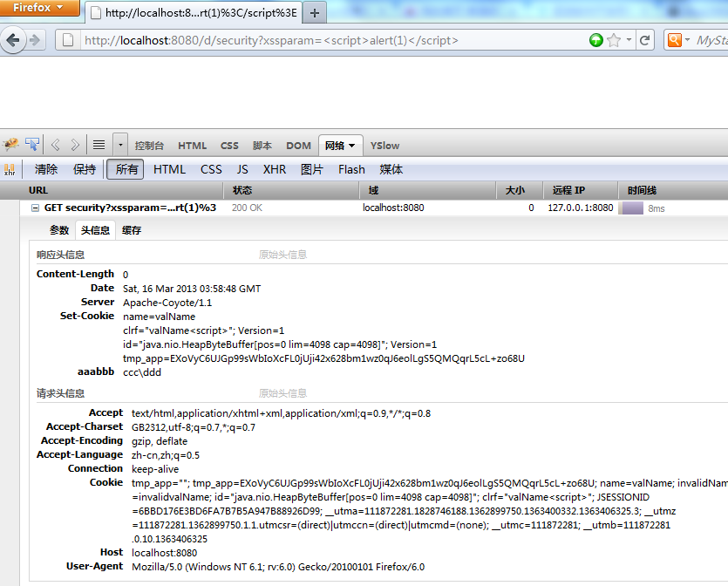Open the search engine selector
Screen dimensions: 728x586
point(678,40)
